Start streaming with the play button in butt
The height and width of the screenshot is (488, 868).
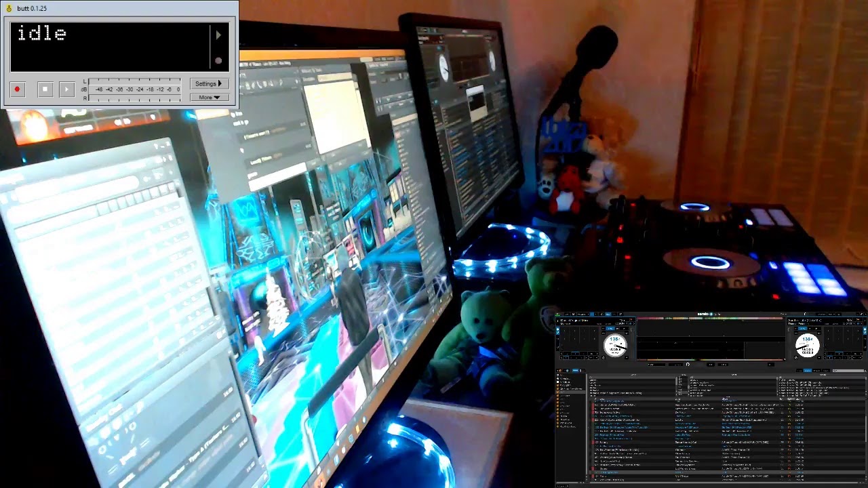(66, 89)
